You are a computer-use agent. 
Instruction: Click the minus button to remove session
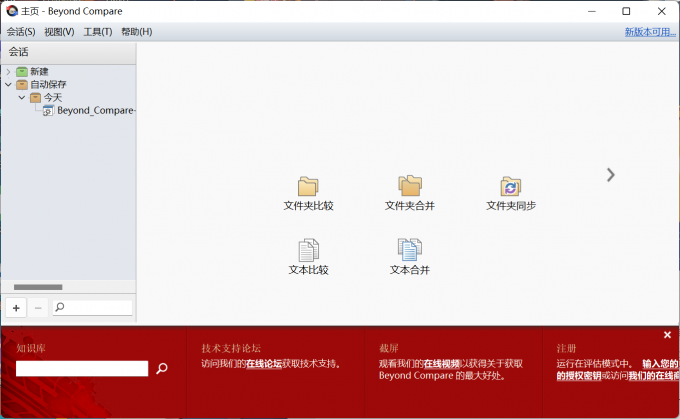click(38, 308)
